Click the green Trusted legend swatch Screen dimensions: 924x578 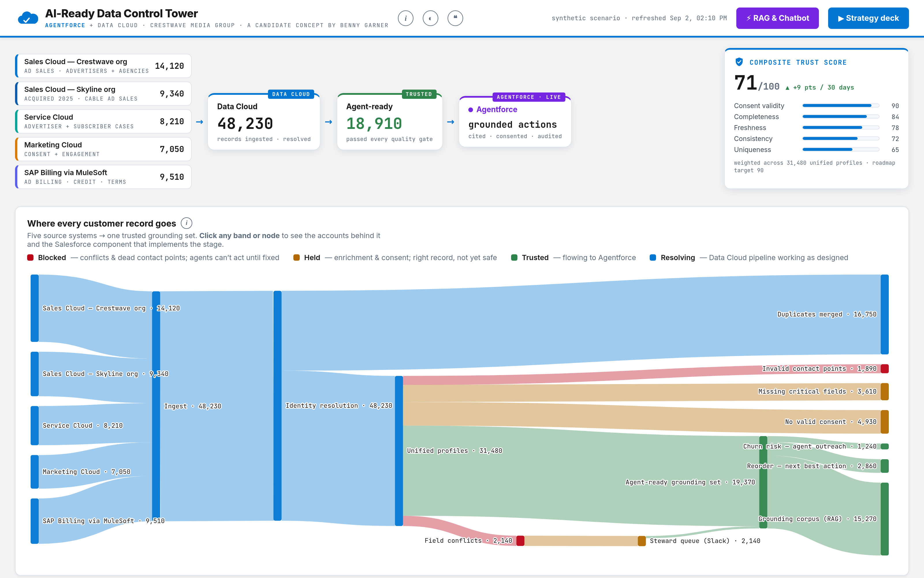(514, 258)
